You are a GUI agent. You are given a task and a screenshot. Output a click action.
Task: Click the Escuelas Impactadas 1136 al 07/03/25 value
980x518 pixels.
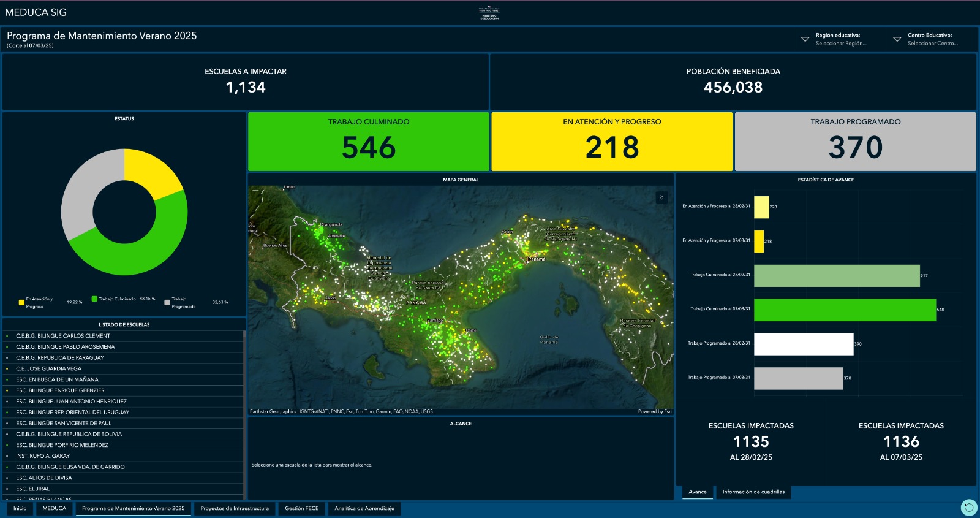pyautogui.click(x=901, y=441)
